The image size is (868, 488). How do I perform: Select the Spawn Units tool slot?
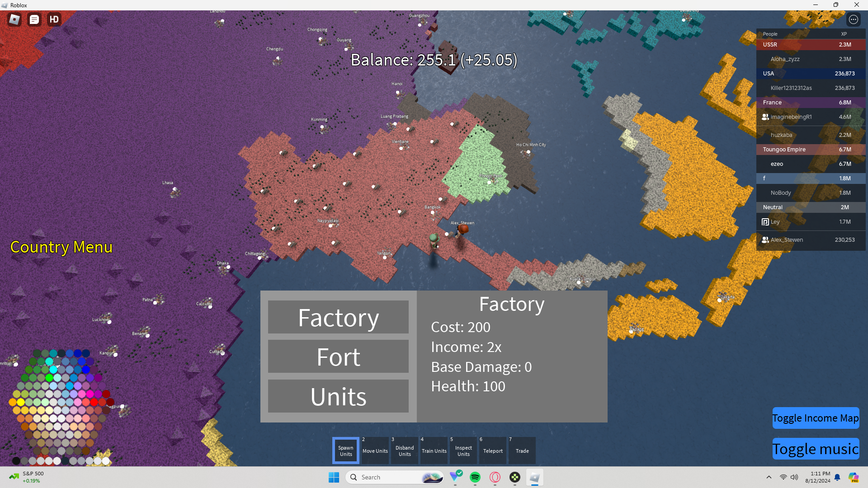(346, 450)
